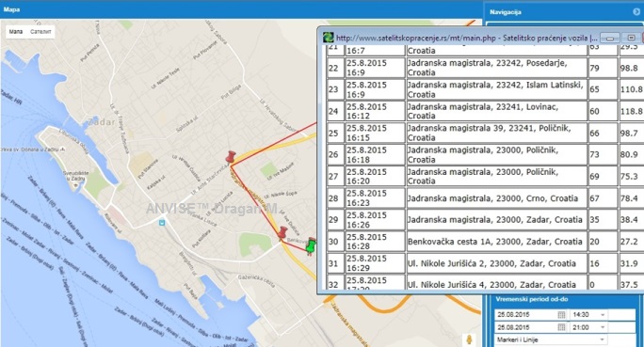The width and height of the screenshot is (644, 347).
Task: Switch to Сателит satellite view
Action: click(x=40, y=32)
